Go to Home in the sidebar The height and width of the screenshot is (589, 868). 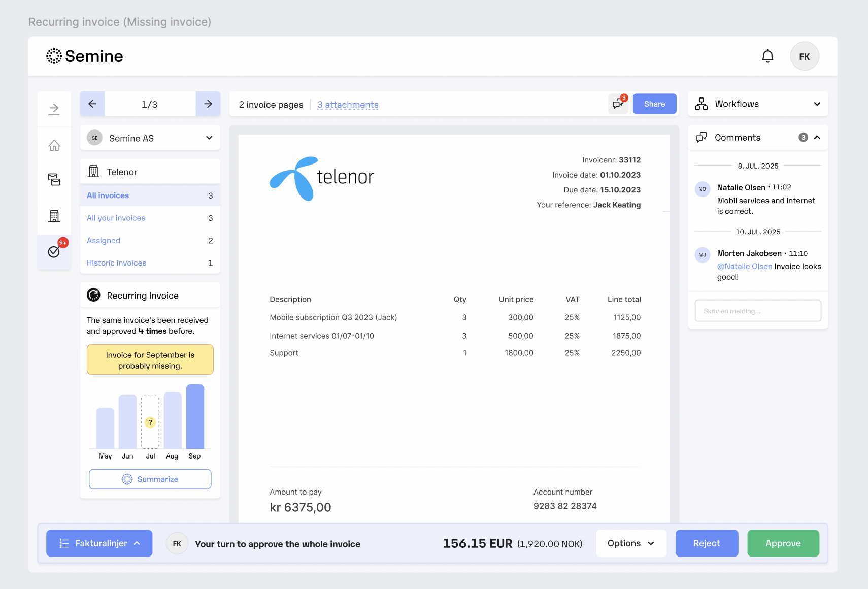click(x=54, y=146)
